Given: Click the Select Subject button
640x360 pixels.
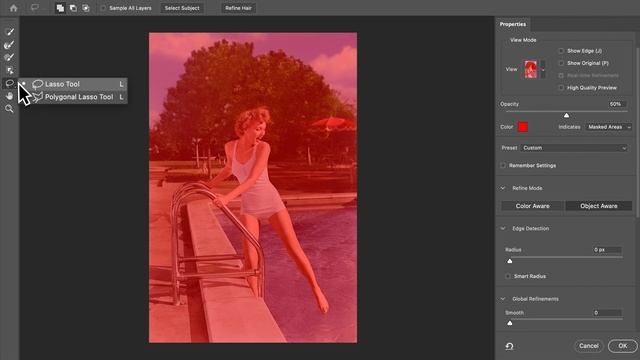Looking at the screenshot, I should [x=182, y=8].
